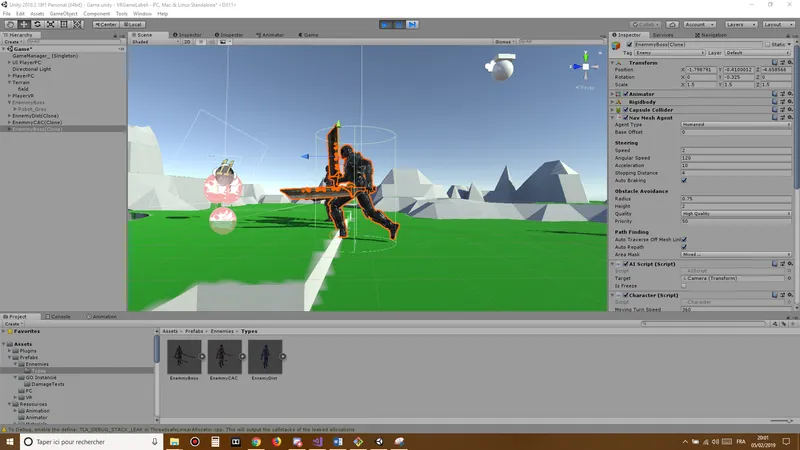Image resolution: width=800 pixels, height=450 pixels.
Task: Switch to the Navigation tab
Action: point(711,35)
